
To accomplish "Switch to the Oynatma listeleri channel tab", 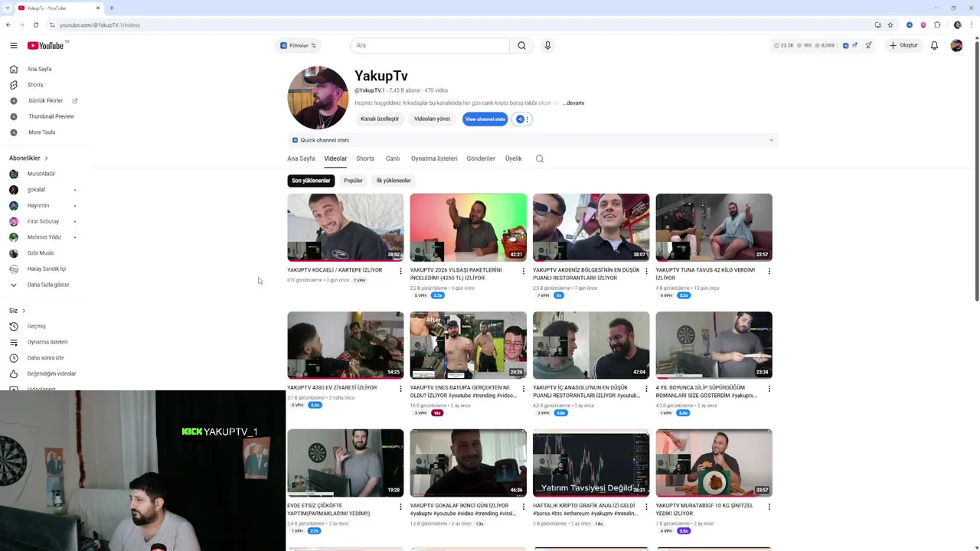I will point(434,159).
